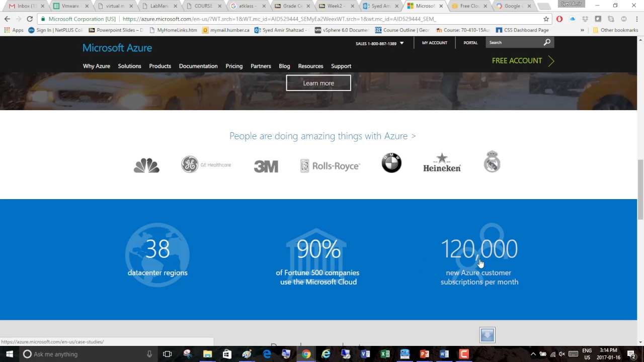Open the Other bookmarks folder
Image resolution: width=644 pixels, height=362 pixels.
(615, 30)
